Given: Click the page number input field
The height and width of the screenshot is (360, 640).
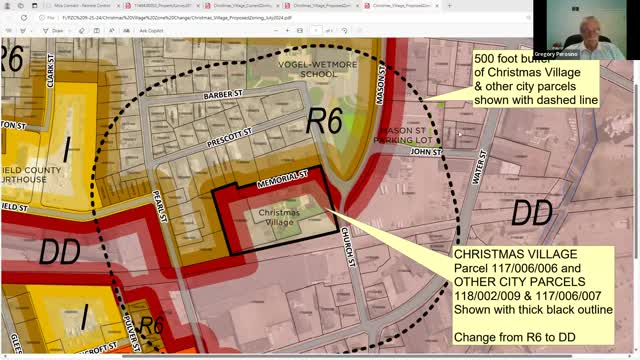Looking at the screenshot, I should pos(316,31).
